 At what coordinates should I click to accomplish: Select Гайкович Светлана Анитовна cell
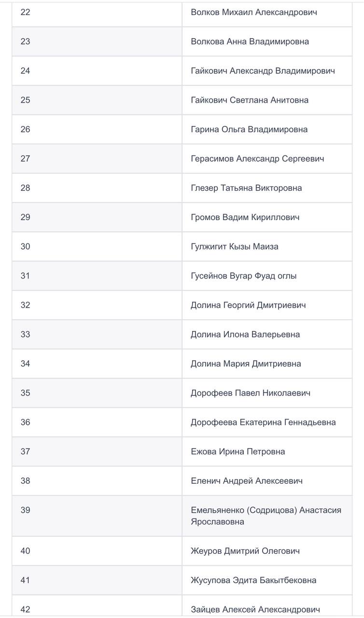pos(250,100)
